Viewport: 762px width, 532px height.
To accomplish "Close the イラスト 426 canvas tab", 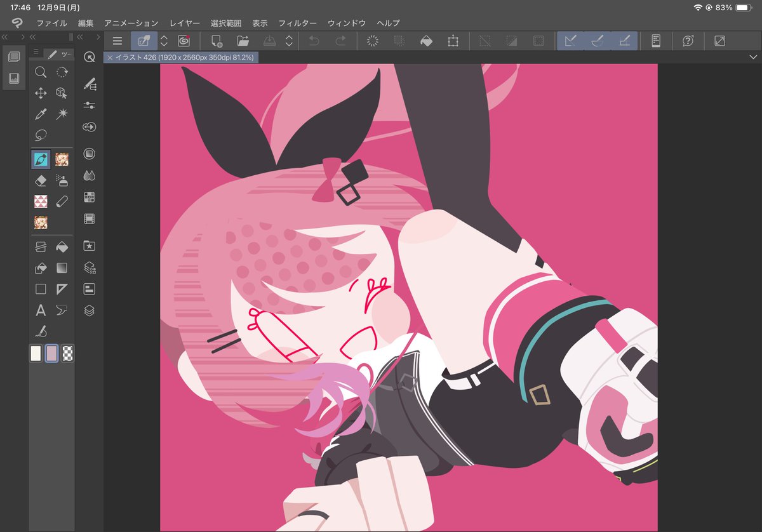I will [110, 57].
